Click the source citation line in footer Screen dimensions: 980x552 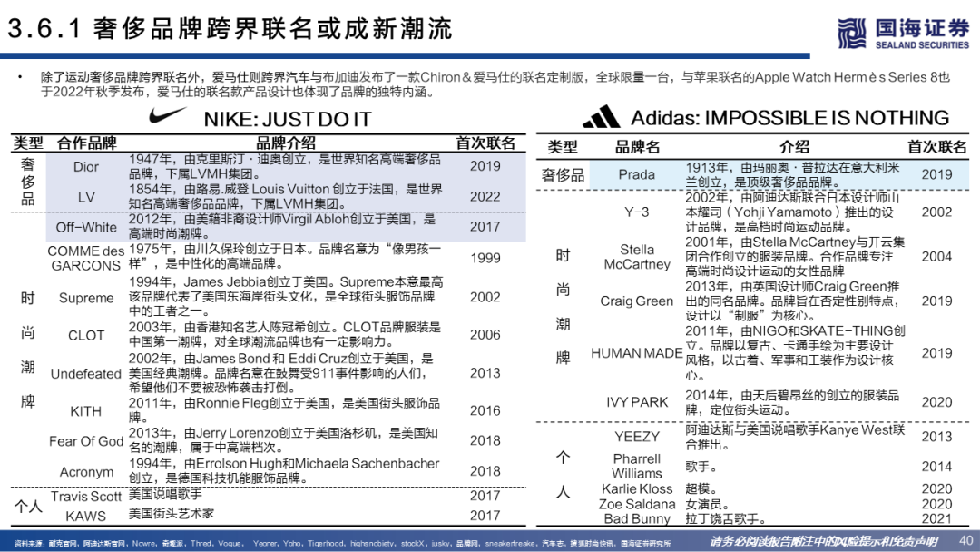[342, 543]
